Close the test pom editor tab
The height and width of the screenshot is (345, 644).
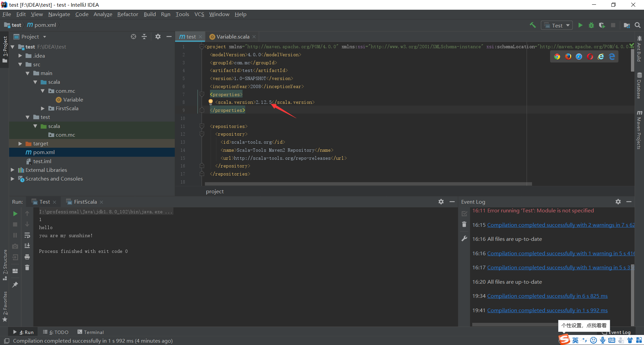(x=201, y=37)
